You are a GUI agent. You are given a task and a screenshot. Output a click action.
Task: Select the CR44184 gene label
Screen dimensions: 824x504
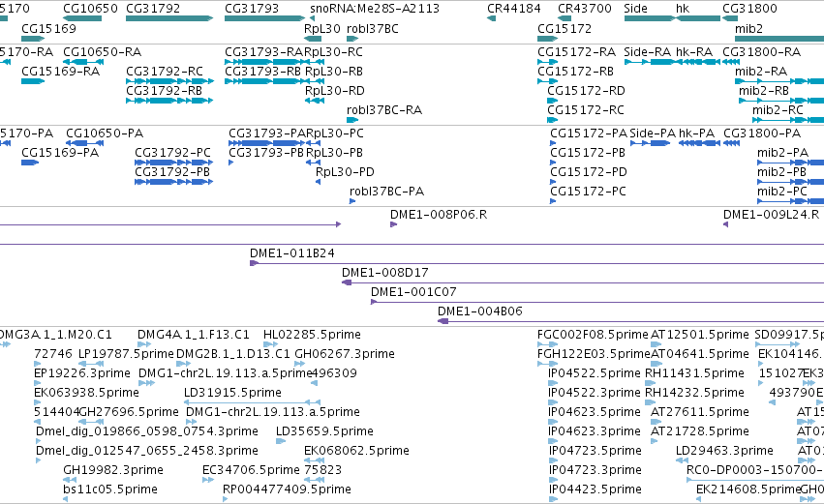click(x=514, y=9)
